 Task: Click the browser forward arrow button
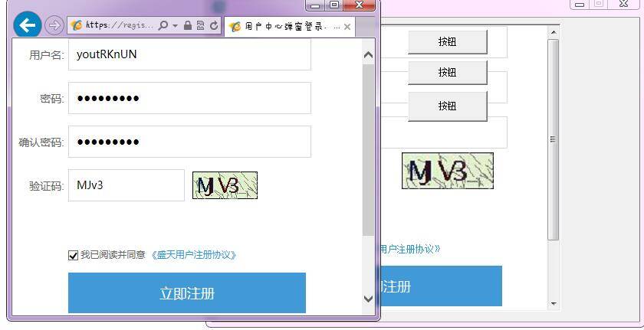pyautogui.click(x=54, y=25)
